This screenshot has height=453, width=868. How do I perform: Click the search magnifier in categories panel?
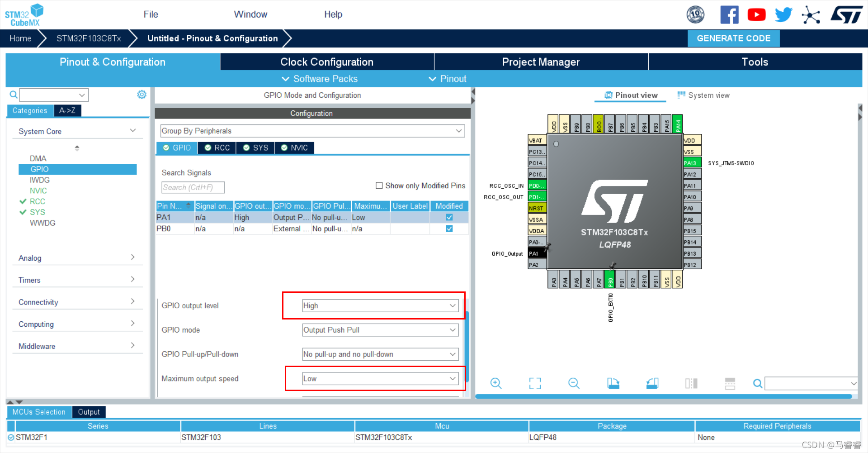[x=14, y=95]
